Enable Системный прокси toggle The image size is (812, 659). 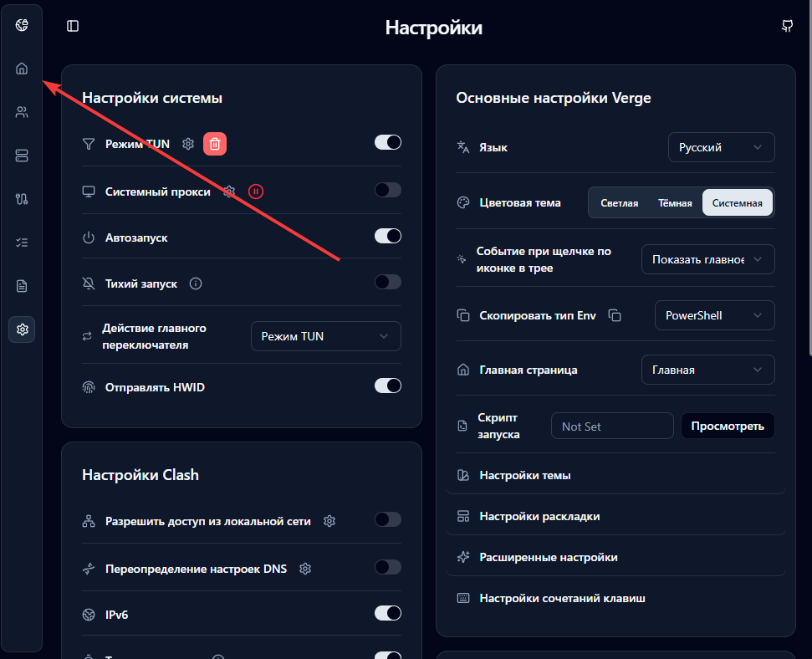(387, 190)
